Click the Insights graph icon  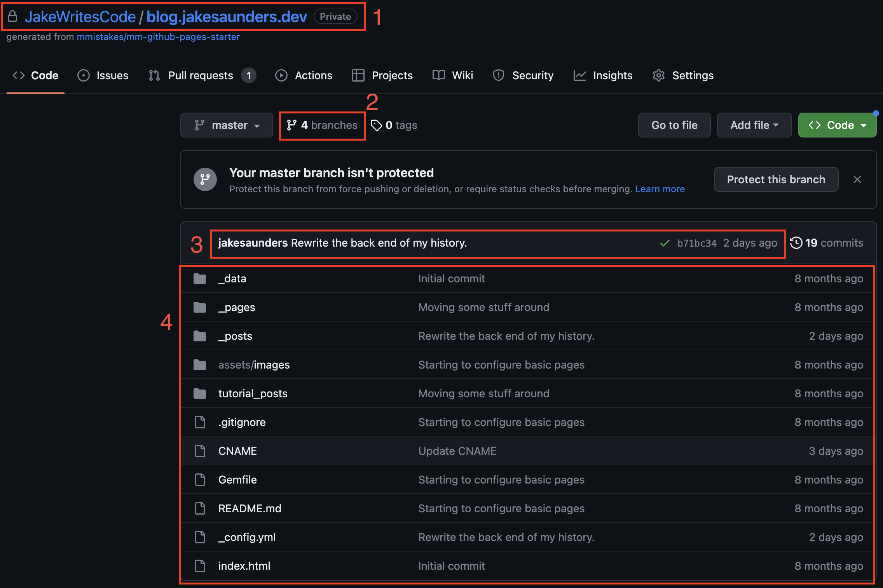point(579,75)
